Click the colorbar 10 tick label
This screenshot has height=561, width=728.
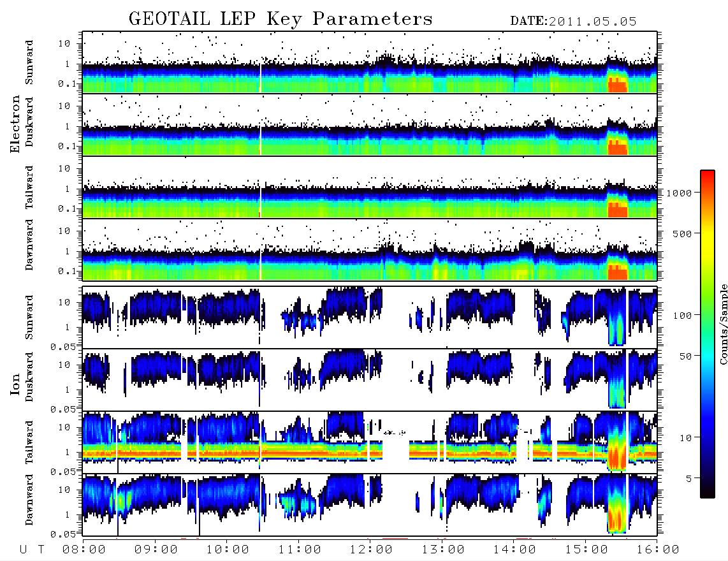(x=685, y=437)
